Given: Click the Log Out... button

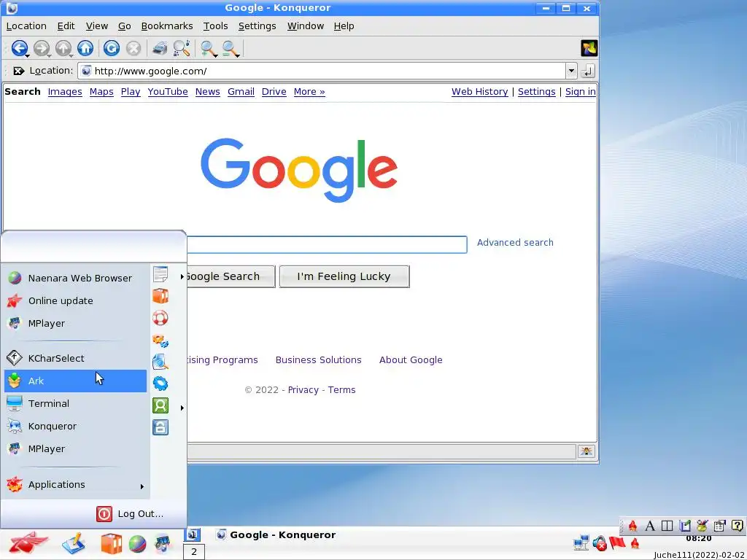Looking at the screenshot, I should tap(130, 514).
